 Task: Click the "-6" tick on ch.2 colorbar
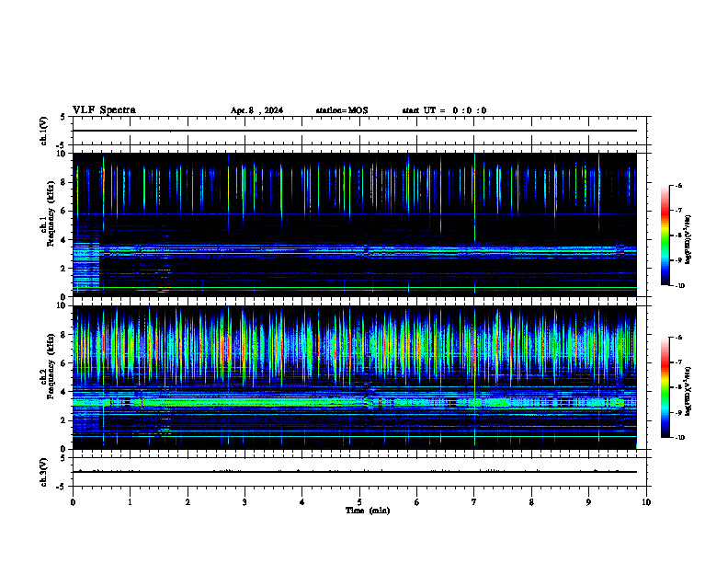(x=679, y=338)
